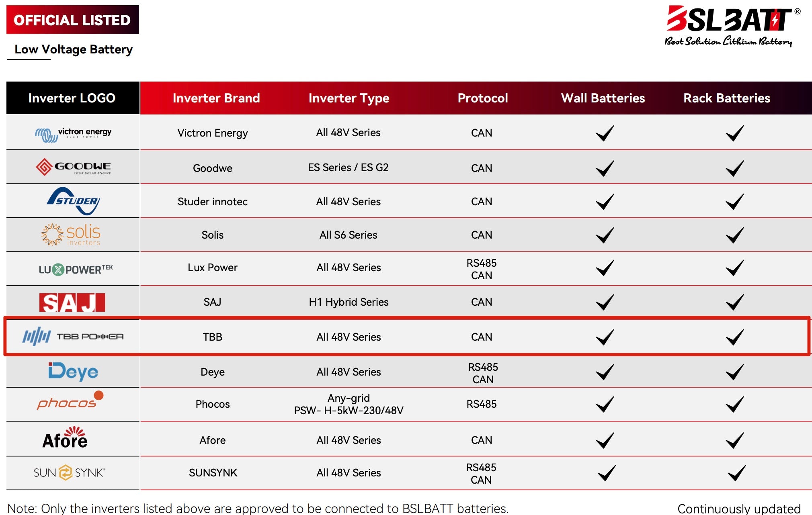Click the TBB Power logo

coord(73,337)
